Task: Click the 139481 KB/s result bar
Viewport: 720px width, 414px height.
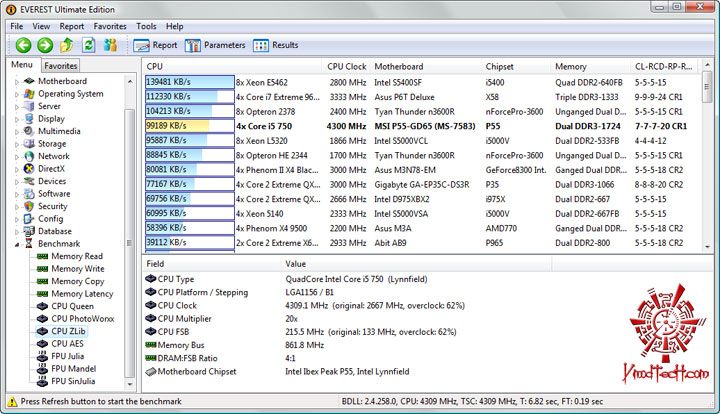Action: (190, 82)
